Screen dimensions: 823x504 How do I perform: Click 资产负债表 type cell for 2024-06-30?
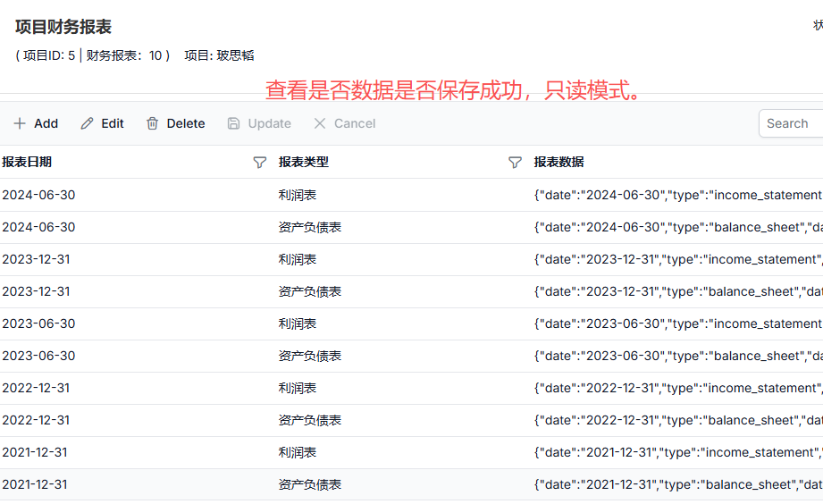[310, 227]
